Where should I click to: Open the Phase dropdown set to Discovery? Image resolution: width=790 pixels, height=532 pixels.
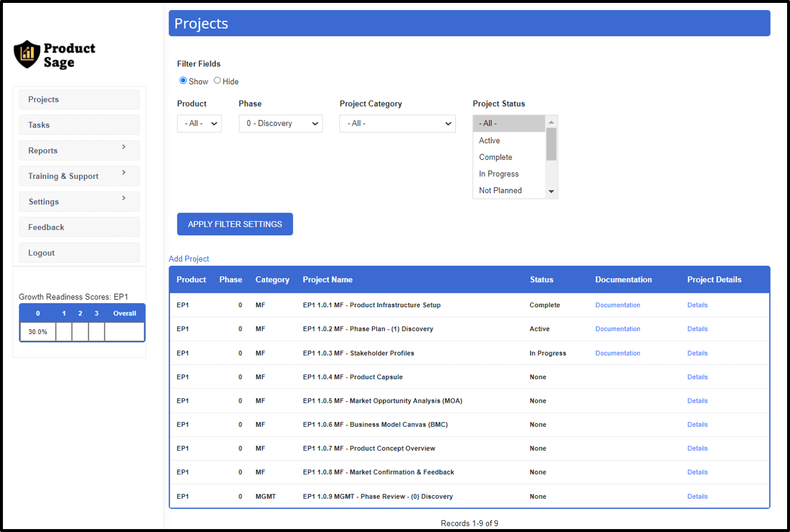280,123
